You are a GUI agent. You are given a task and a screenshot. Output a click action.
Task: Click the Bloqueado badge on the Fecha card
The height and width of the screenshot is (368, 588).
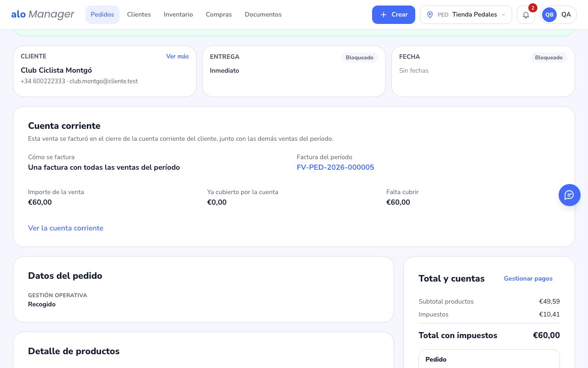coord(549,57)
